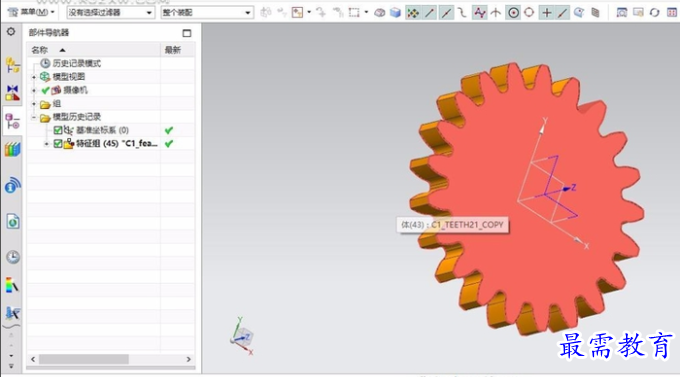Open the color palette tab in the resource bar
The image size is (681, 377).
coord(12,285)
